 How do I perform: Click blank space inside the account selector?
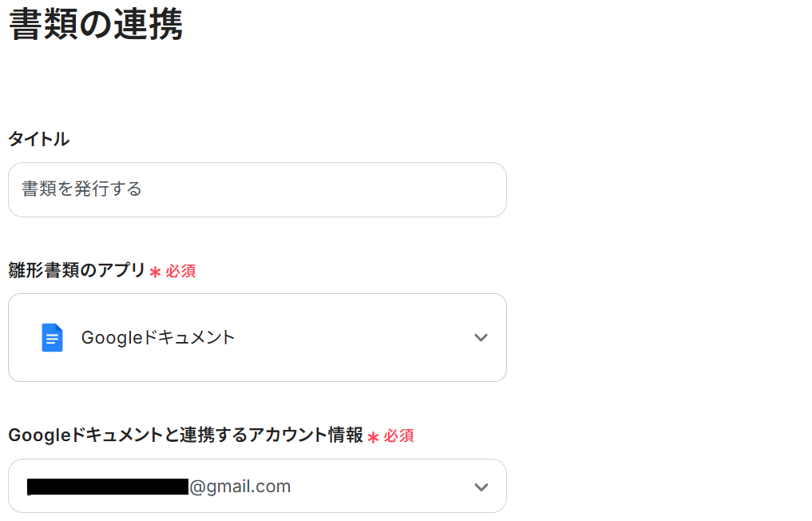(383, 487)
